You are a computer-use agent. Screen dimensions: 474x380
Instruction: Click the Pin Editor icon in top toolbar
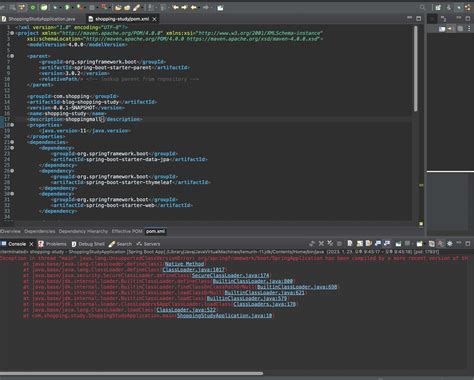click(220, 7)
